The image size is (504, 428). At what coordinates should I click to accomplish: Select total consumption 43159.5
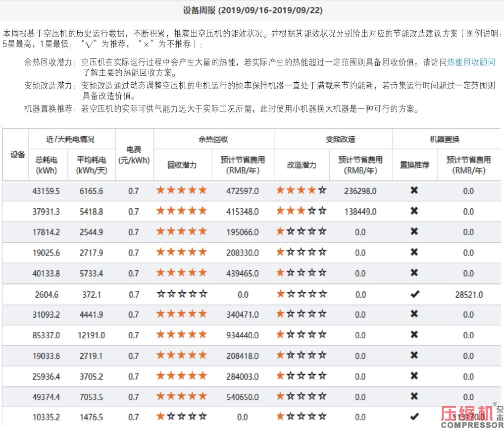[46, 191]
